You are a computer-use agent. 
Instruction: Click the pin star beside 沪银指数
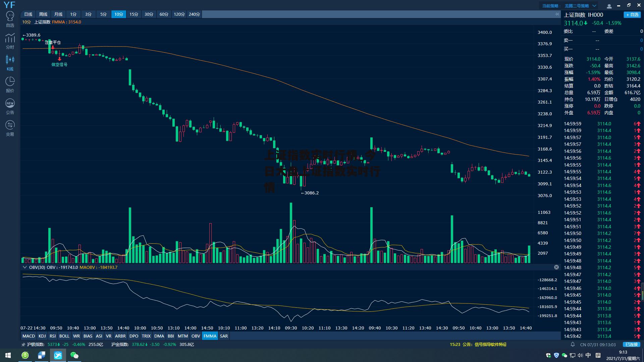[x=23, y=344]
